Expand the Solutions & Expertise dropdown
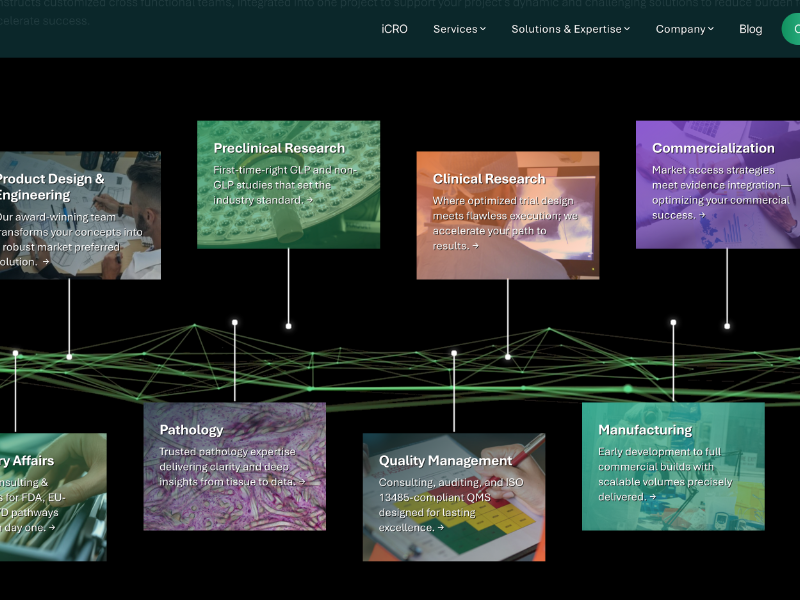 click(570, 29)
